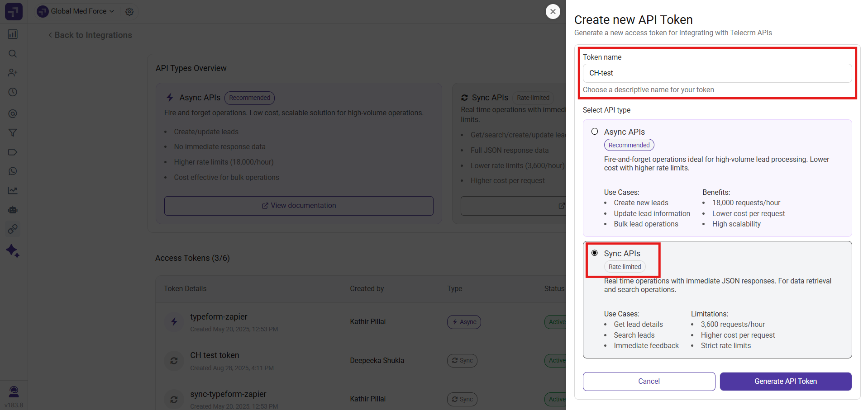Focus the Token name input field
Viewport: 868px width, 410px height.
(x=717, y=73)
